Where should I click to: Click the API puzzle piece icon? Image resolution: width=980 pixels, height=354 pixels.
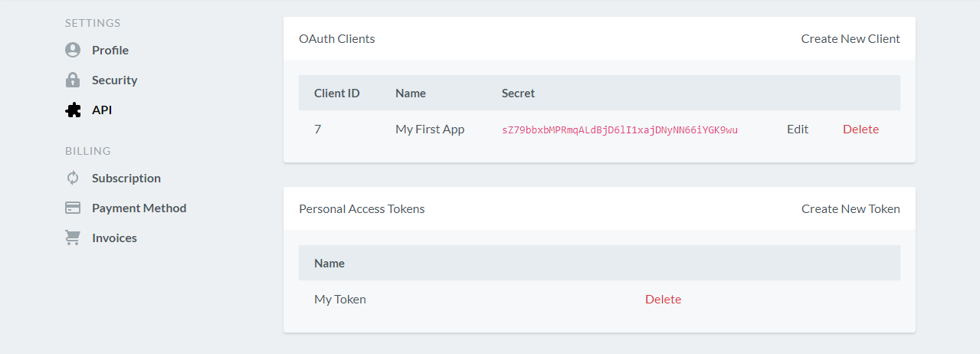[73, 110]
